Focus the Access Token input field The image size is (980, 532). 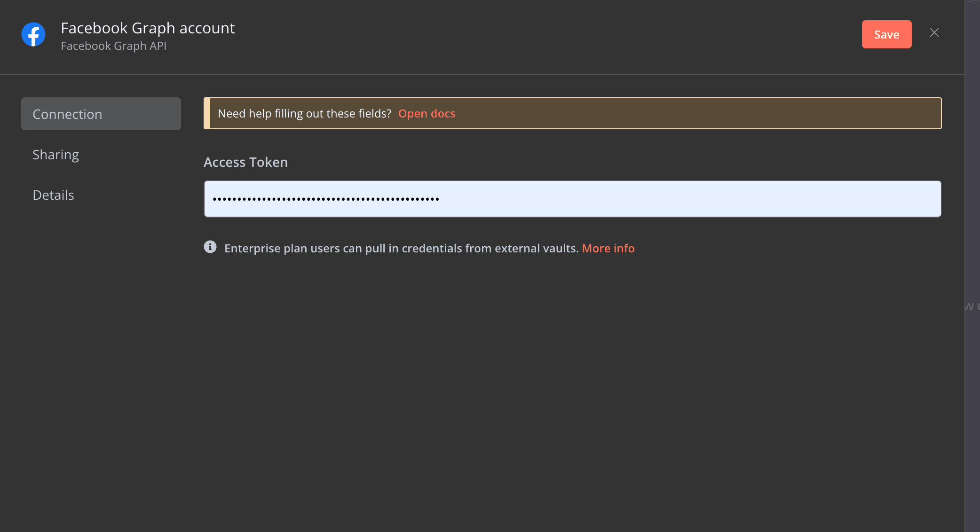coord(572,199)
